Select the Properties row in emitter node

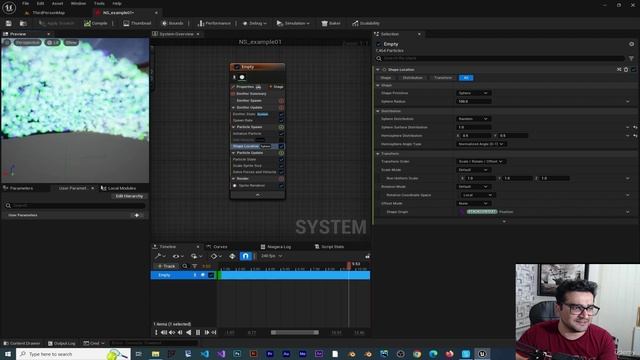click(x=247, y=87)
